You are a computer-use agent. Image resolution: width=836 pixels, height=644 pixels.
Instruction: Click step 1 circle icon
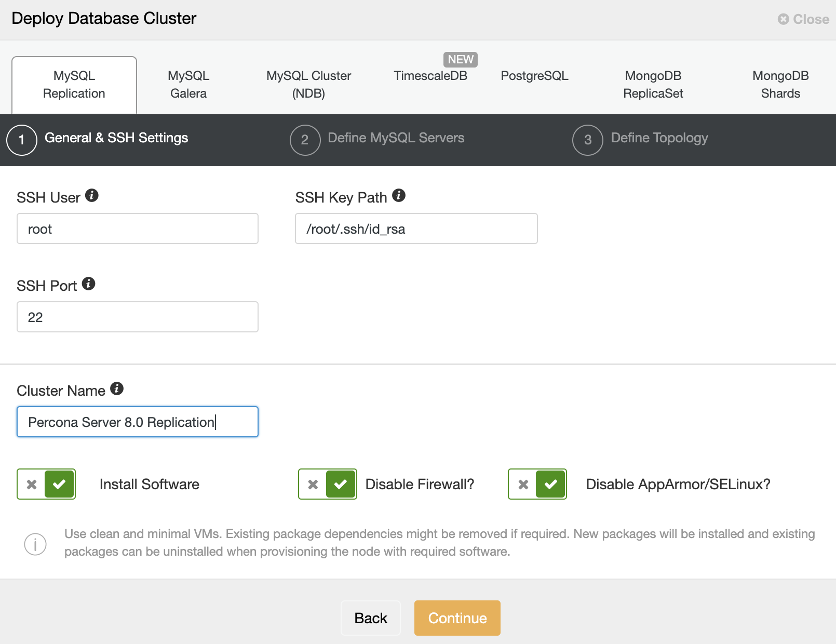pyautogui.click(x=22, y=140)
